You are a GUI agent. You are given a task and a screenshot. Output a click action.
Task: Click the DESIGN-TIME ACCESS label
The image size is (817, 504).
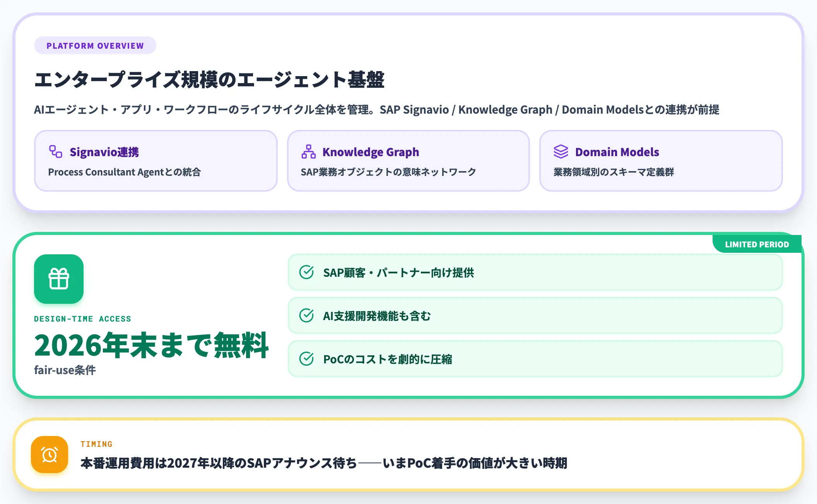83,319
